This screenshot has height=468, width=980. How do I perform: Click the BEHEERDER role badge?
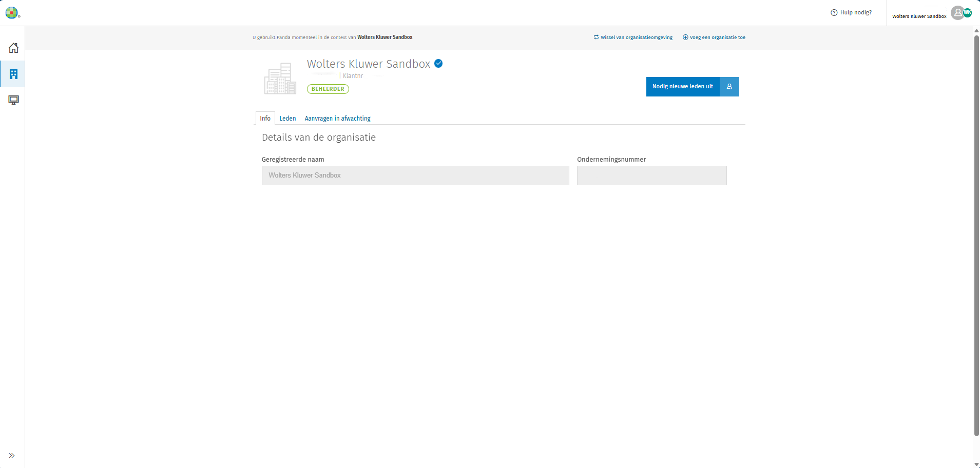click(x=328, y=89)
